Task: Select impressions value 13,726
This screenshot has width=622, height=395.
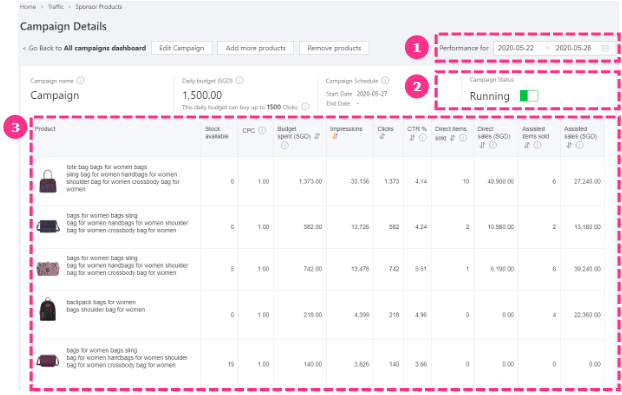Action: click(x=360, y=227)
